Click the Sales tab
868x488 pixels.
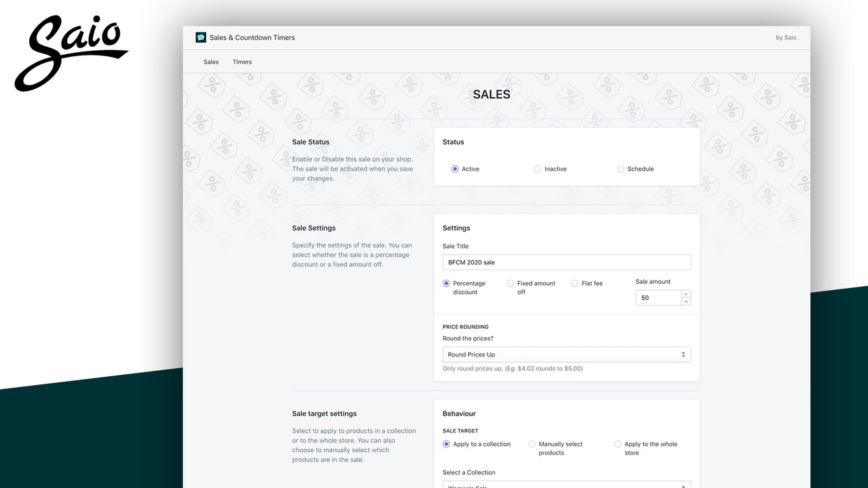click(210, 62)
